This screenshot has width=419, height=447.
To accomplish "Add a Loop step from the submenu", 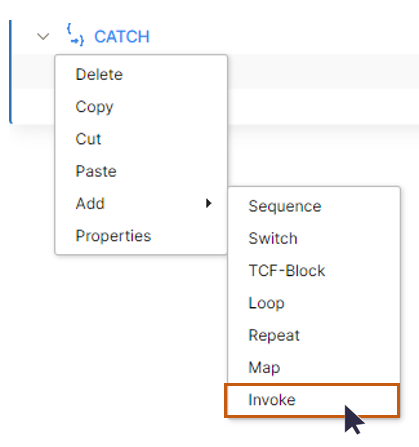I will pyautogui.click(x=314, y=303).
